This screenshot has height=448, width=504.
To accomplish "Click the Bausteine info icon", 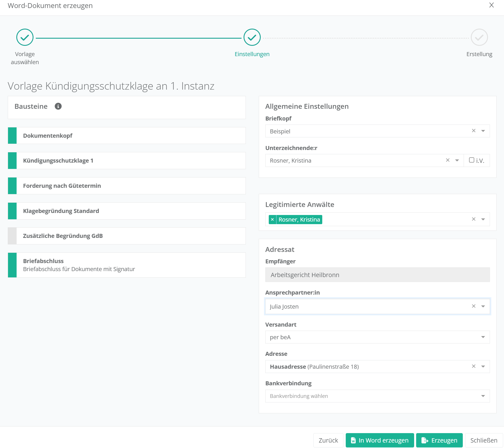I will [58, 106].
